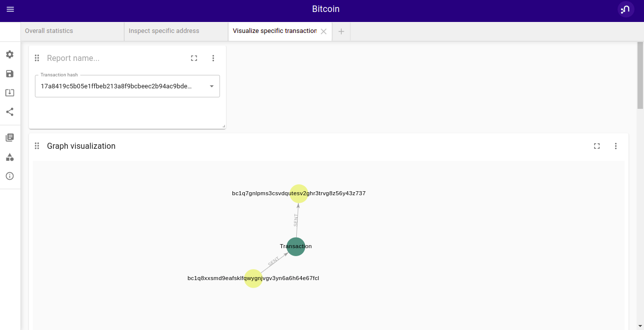Image resolution: width=644 pixels, height=330 pixels.
Task: Click the scrollbar down arrow
Action: 641,326
